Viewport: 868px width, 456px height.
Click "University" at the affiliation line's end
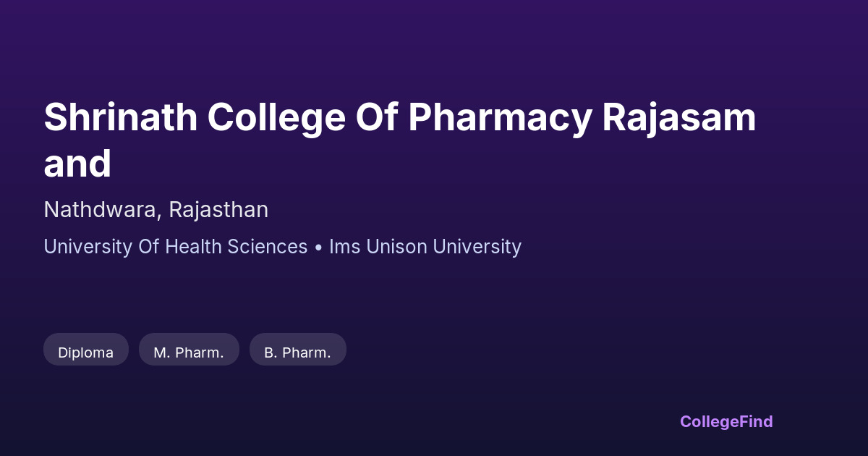(477, 247)
